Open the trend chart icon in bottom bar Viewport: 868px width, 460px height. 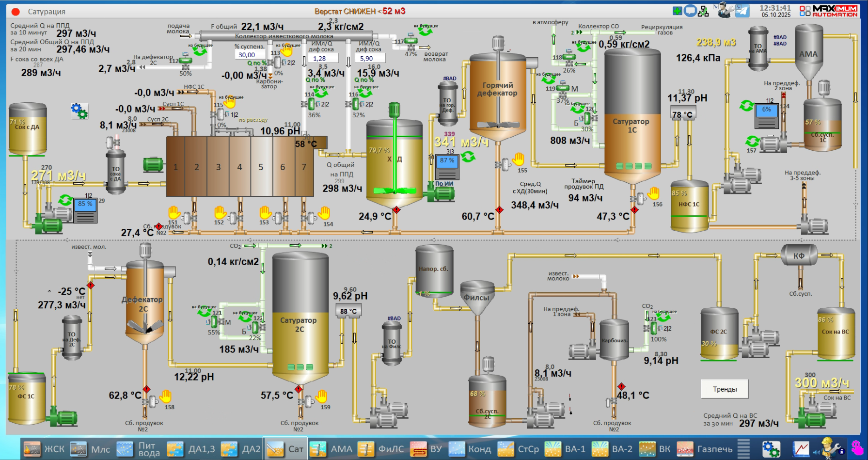click(801, 448)
